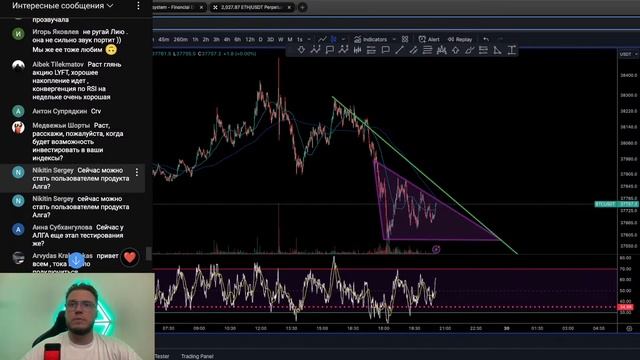Screen dimensions: 640x360
Task: Select the 260m timeframe
Action: pyautogui.click(x=180, y=40)
